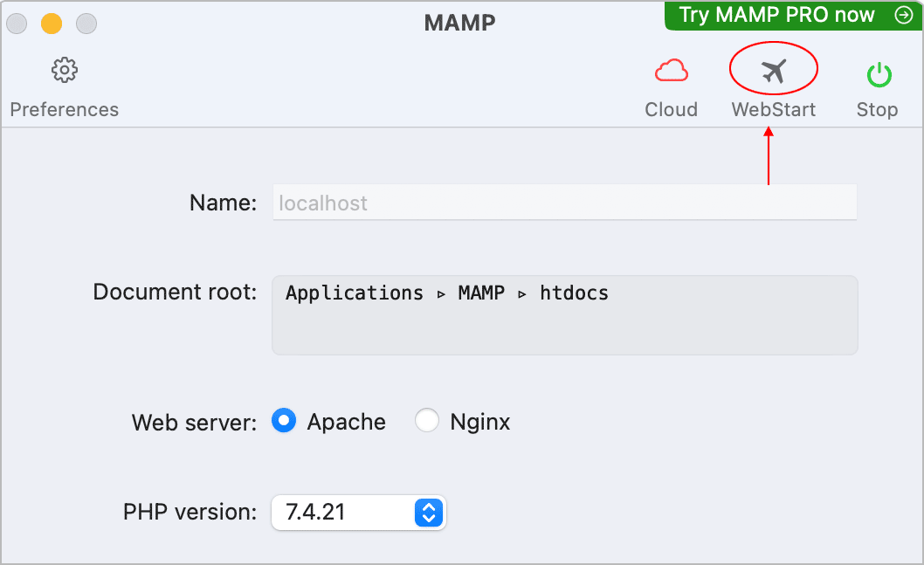Viewport: 924px width, 565px height.
Task: Click the "Try MAMP PRO now" banner text
Action: point(776,15)
